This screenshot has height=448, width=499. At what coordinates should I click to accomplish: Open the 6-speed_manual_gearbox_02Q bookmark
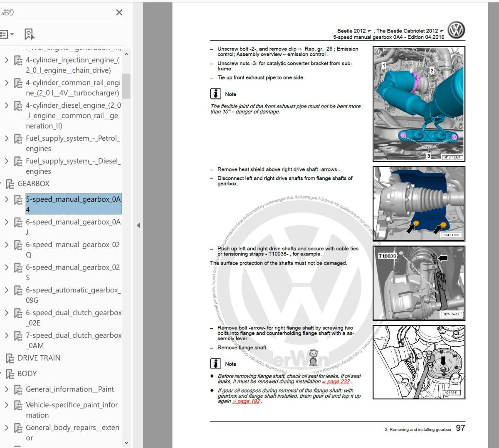pos(73,250)
